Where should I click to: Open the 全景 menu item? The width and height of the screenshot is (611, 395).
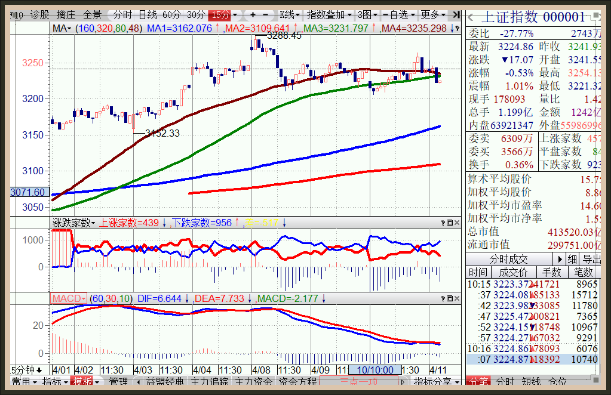point(92,15)
